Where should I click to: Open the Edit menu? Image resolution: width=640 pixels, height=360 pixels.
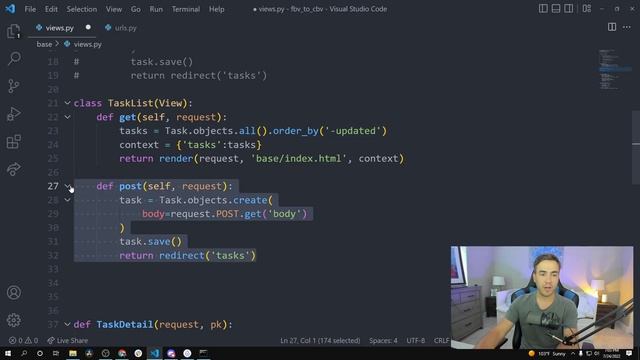click(x=51, y=9)
